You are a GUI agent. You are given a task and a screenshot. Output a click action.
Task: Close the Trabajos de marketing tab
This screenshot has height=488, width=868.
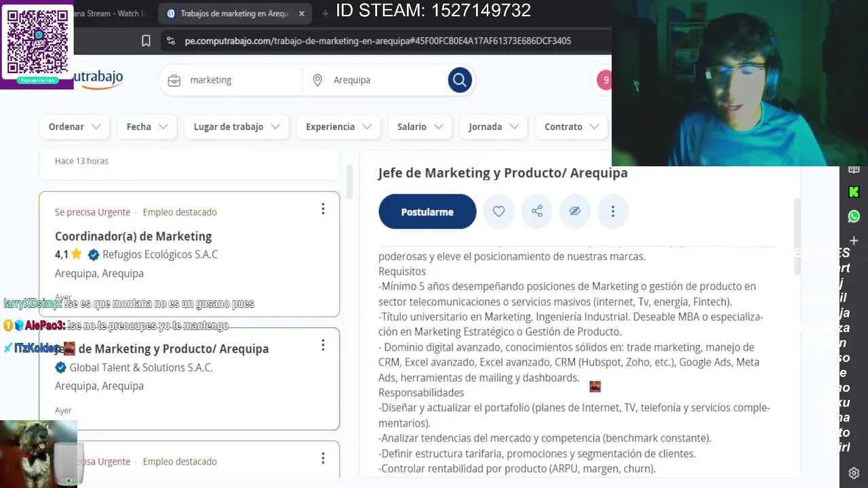[302, 14]
